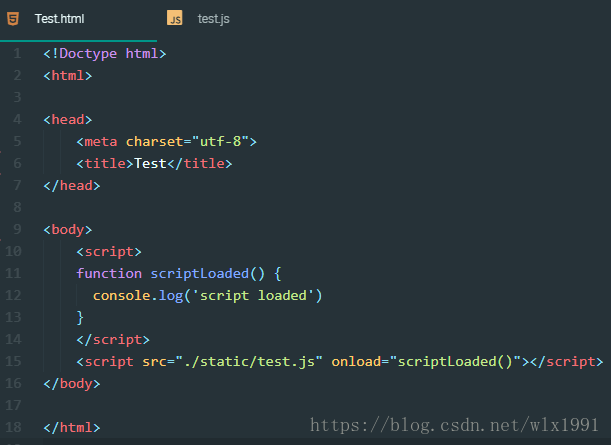The height and width of the screenshot is (445, 611).
Task: Click the closing </script> tag on line 14
Action: 113,340
